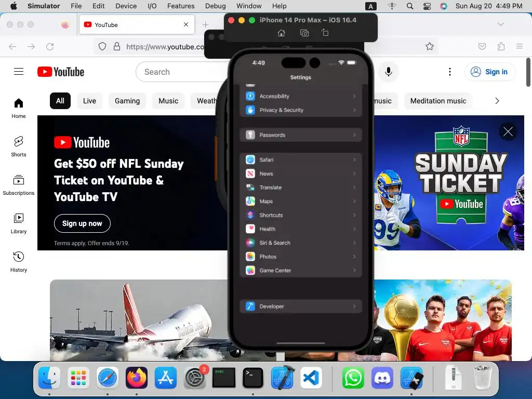Image resolution: width=532 pixels, height=399 pixels.
Task: Click the Firefox URL address bar
Action: (165, 46)
